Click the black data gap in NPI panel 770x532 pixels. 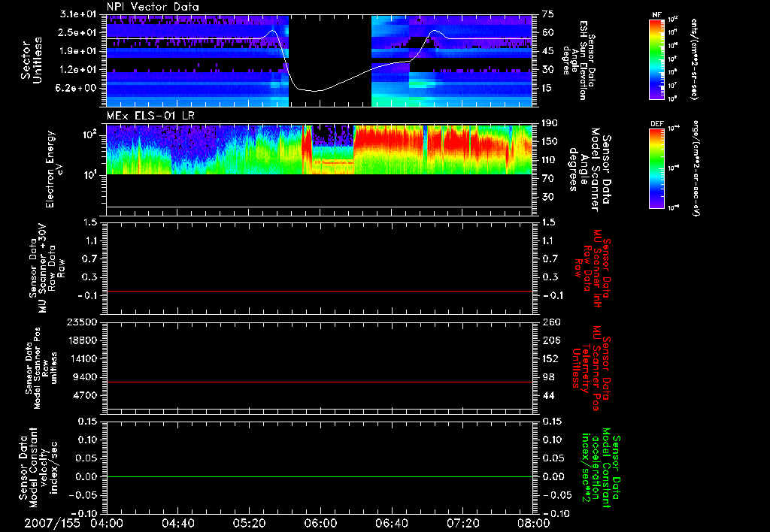(x=330, y=60)
